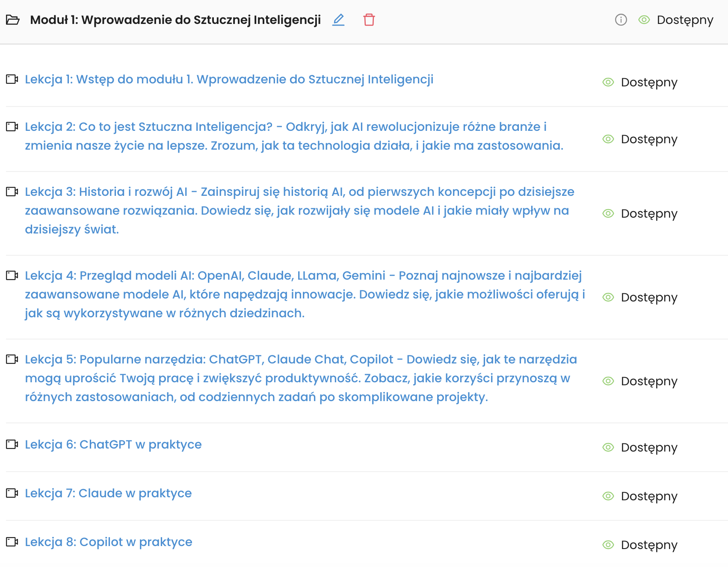This screenshot has width=728, height=567.
Task: Toggle eye visibility icon for Lekcja 8
Action: pos(608,545)
